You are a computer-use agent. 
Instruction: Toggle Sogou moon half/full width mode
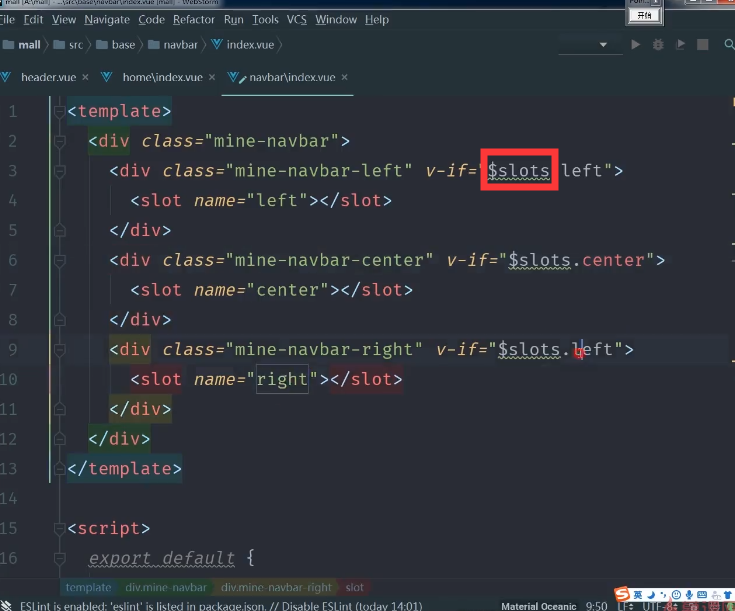coord(651,595)
